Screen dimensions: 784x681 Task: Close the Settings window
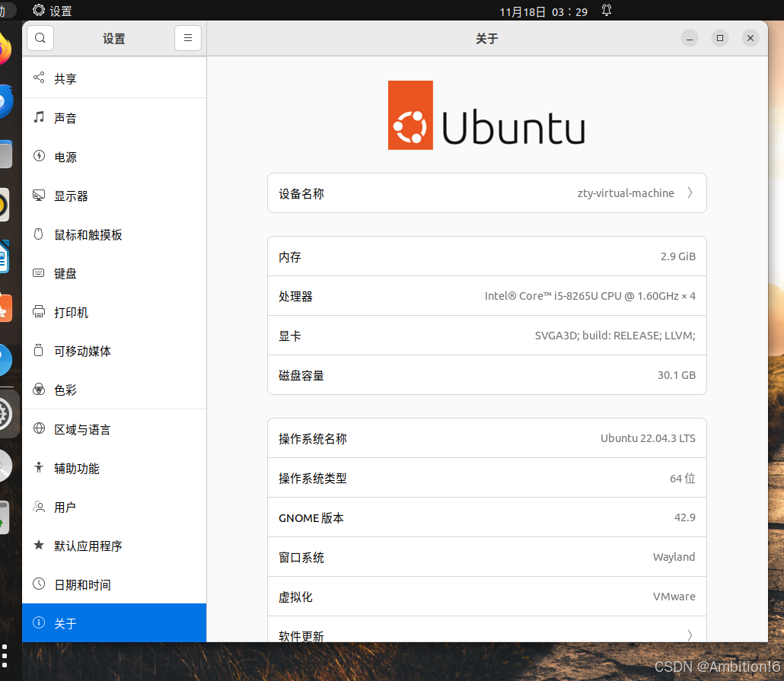(751, 38)
